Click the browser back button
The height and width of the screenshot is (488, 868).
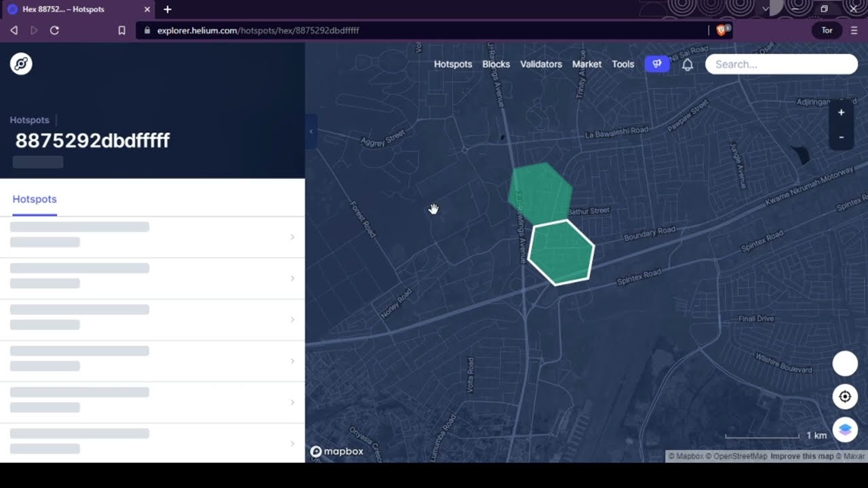click(x=14, y=30)
